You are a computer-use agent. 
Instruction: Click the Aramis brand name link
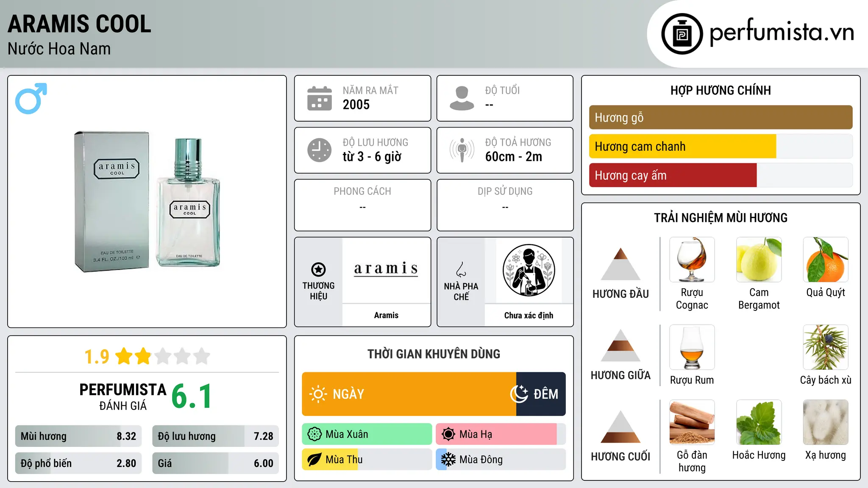click(x=386, y=315)
